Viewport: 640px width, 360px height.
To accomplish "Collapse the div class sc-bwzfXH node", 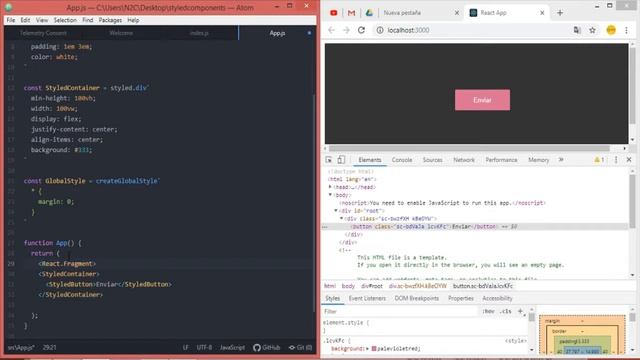I will point(342,219).
